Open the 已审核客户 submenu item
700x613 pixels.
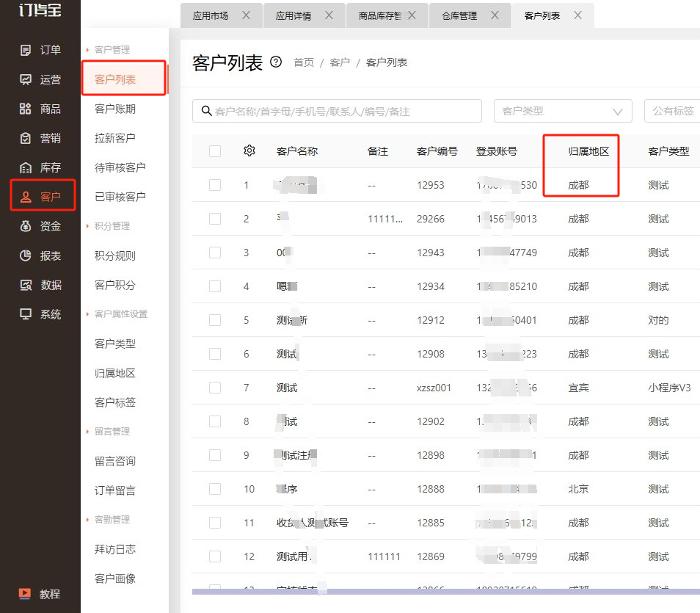point(120,197)
